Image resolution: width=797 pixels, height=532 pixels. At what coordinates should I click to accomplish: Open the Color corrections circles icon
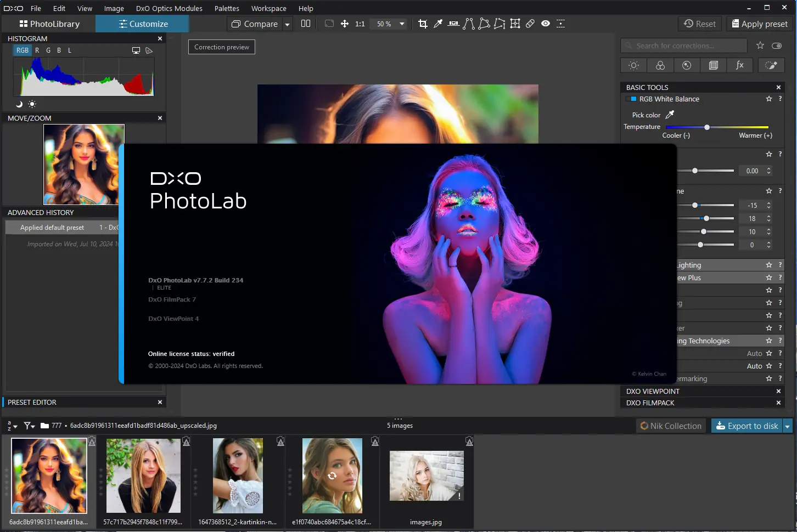[660, 65]
